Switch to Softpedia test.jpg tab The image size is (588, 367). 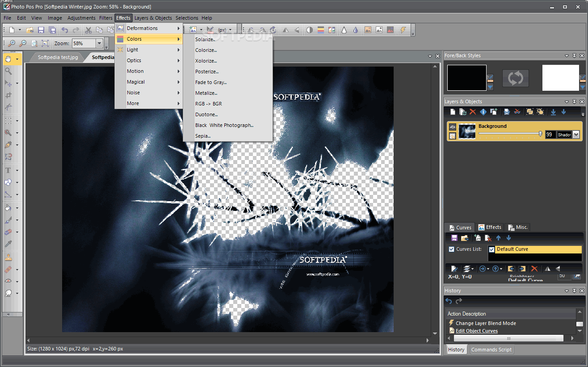click(58, 57)
